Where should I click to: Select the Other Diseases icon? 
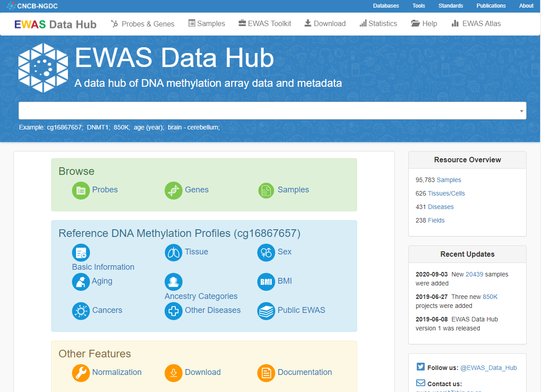click(x=174, y=311)
